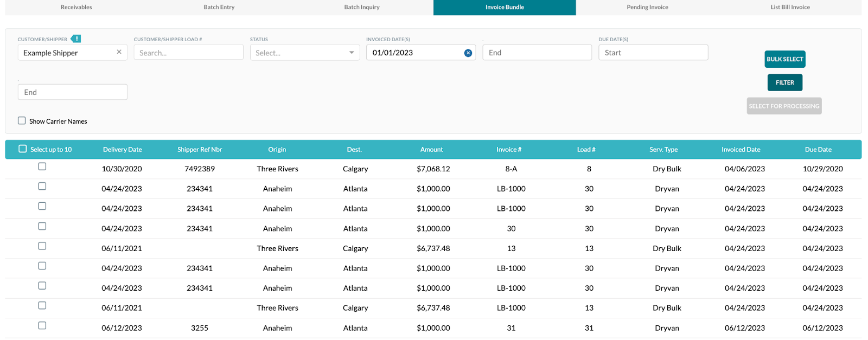This screenshot has width=868, height=340.
Task: Apply filters with the Filter button
Action: coord(785,82)
